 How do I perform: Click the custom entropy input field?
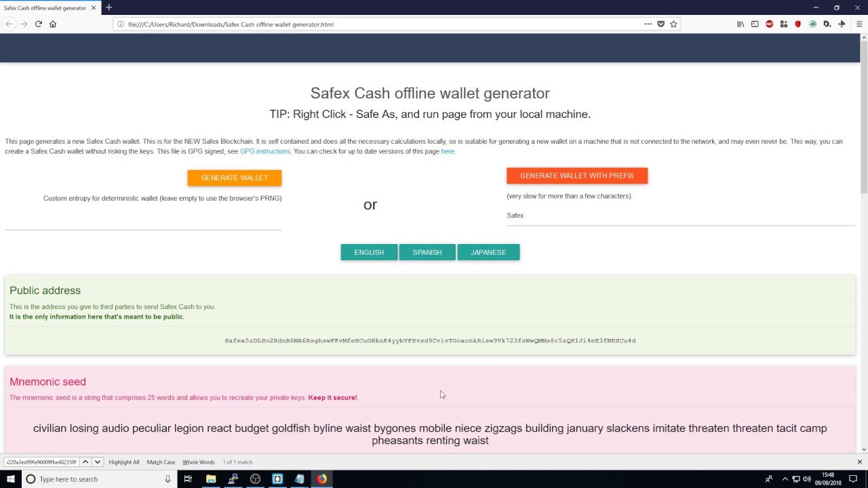143,222
